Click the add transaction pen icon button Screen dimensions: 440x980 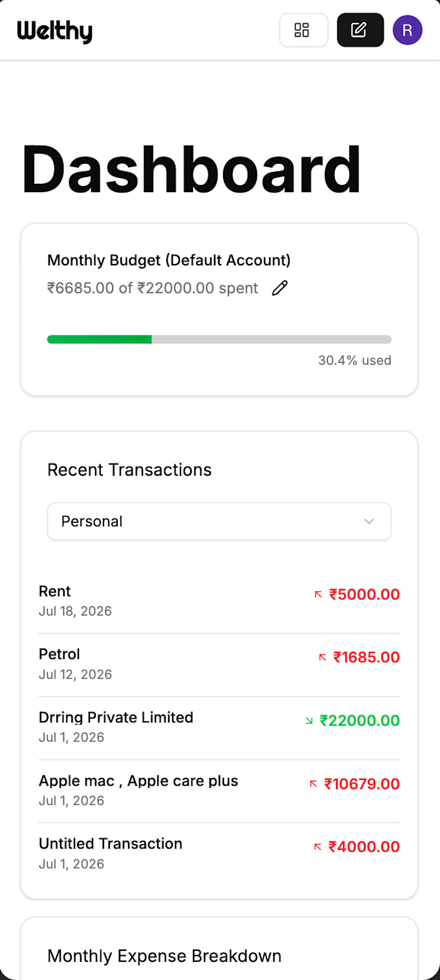coord(360,30)
